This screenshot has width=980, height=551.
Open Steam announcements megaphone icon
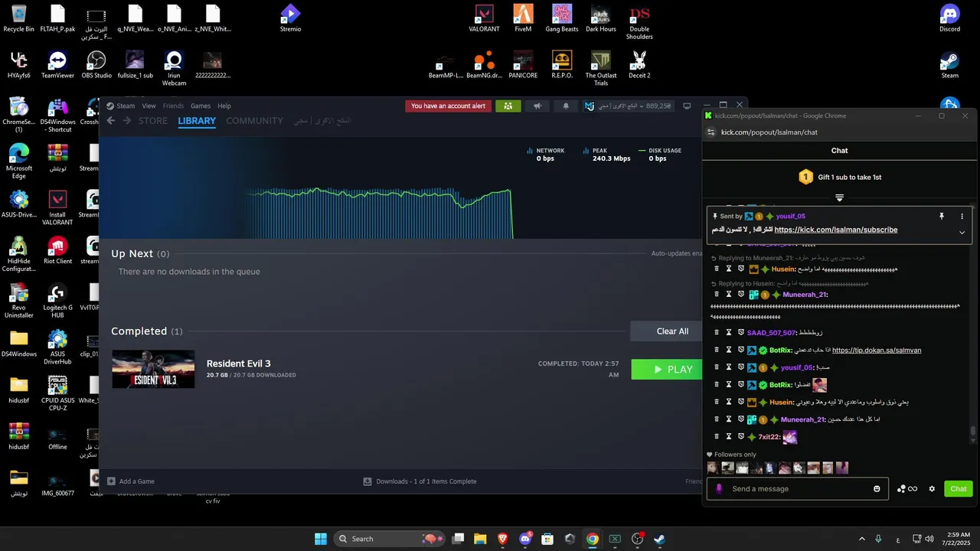(x=537, y=106)
